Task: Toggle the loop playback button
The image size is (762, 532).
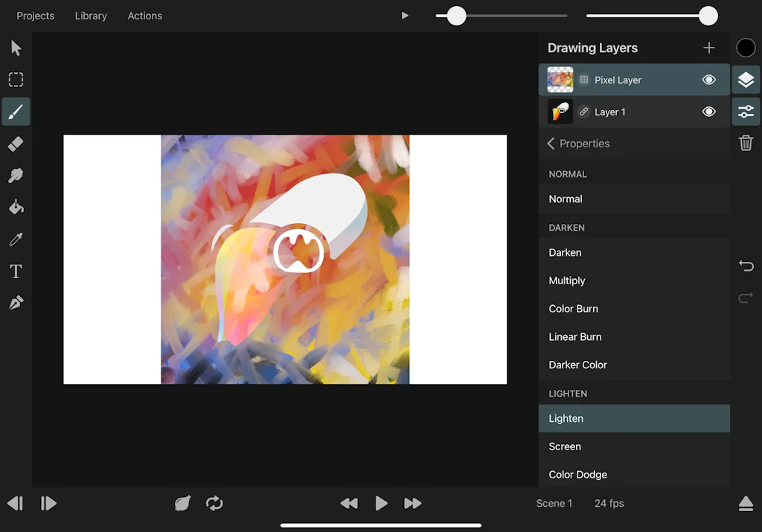Action: tap(214, 504)
